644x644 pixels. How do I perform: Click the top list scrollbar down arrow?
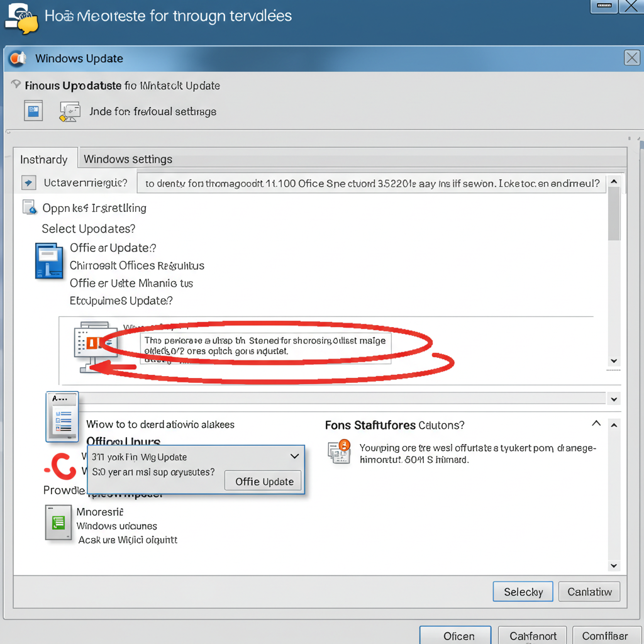(x=614, y=361)
